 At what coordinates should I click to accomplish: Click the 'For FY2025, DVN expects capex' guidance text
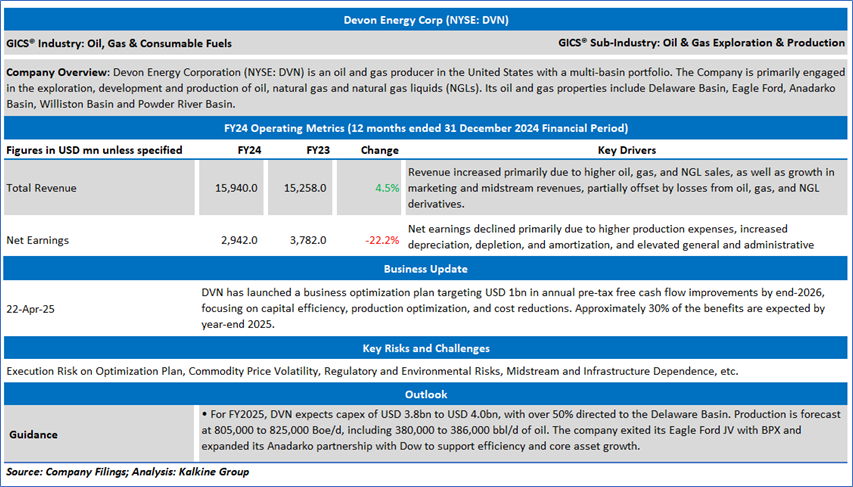click(521, 430)
